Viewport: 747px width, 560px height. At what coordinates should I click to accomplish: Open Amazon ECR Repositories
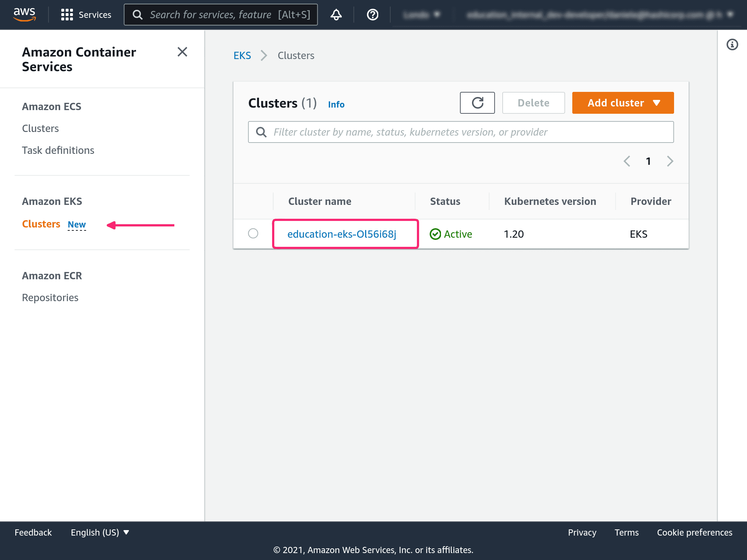click(50, 297)
